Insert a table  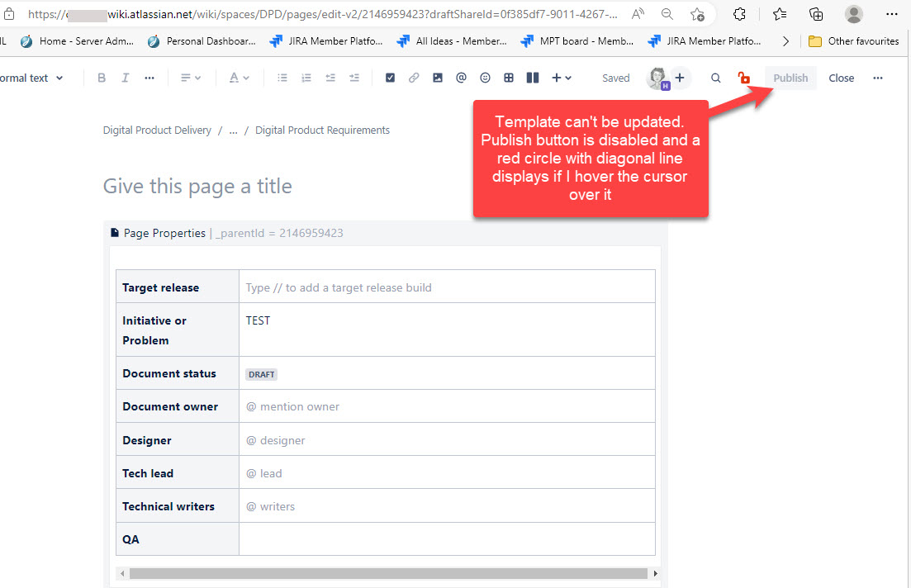click(509, 78)
